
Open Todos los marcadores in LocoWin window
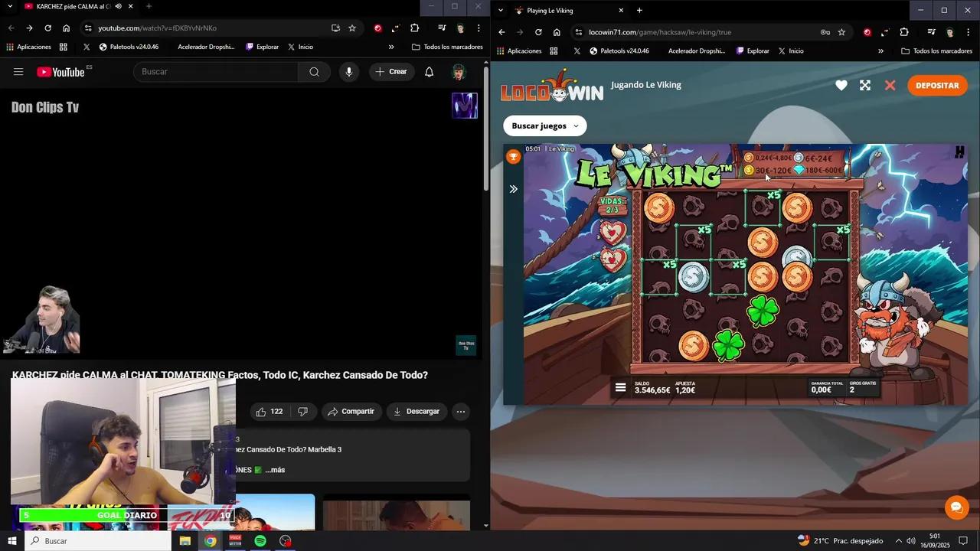936,51
